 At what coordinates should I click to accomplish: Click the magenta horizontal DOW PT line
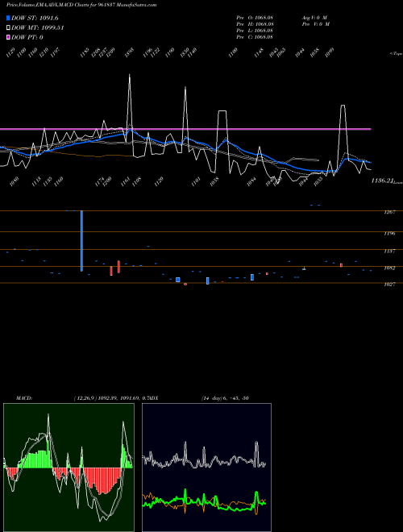click(x=185, y=129)
